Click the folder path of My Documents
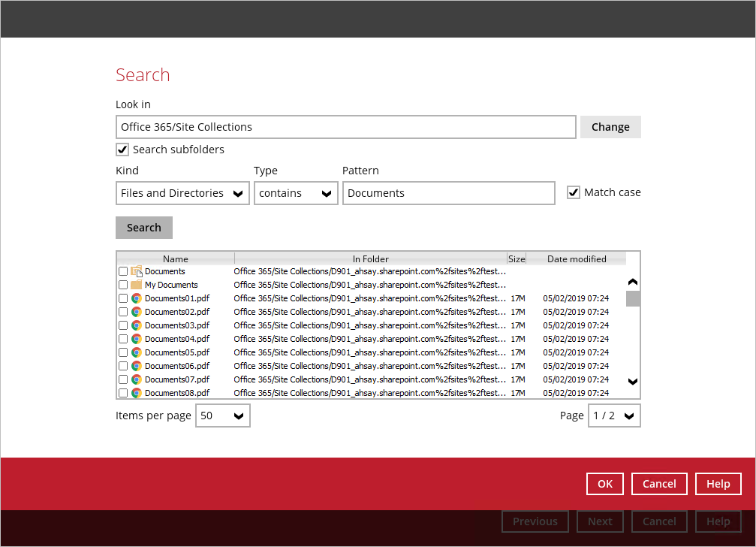The height and width of the screenshot is (547, 756). [370, 285]
